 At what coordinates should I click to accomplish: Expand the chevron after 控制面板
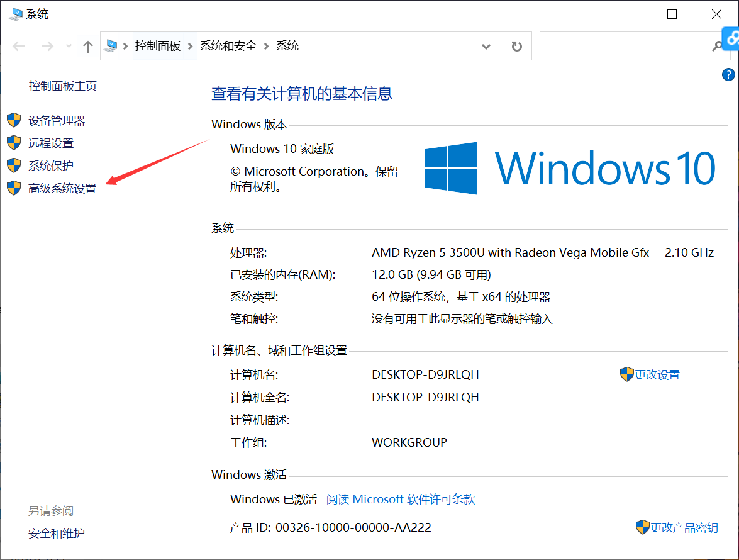pyautogui.click(x=191, y=46)
